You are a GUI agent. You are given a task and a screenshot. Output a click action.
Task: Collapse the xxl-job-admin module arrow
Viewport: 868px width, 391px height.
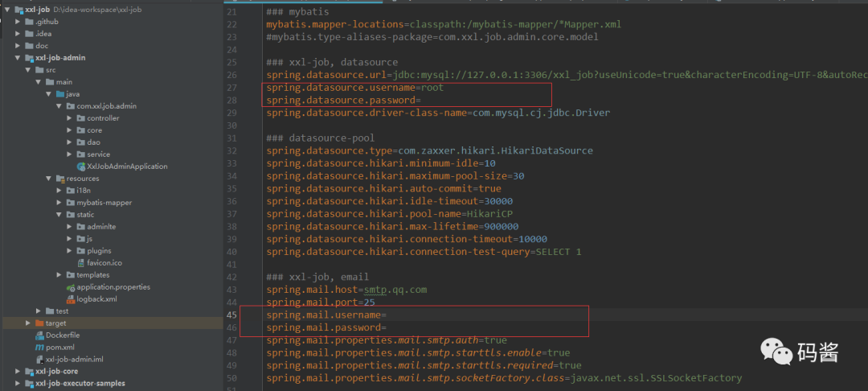18,58
